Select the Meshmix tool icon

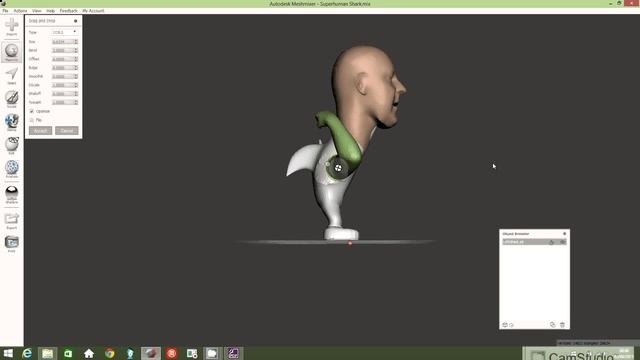(11, 52)
